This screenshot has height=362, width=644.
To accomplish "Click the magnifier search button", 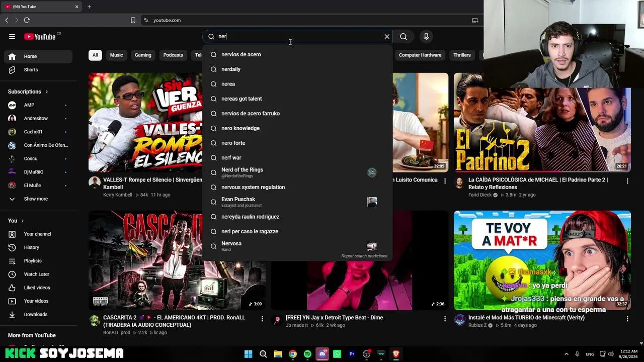I will 404,36.
